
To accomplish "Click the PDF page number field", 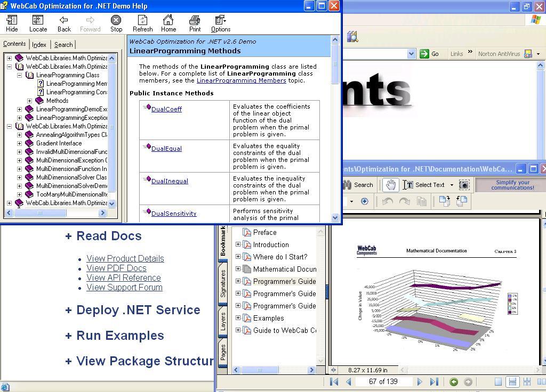I will [x=383, y=381].
